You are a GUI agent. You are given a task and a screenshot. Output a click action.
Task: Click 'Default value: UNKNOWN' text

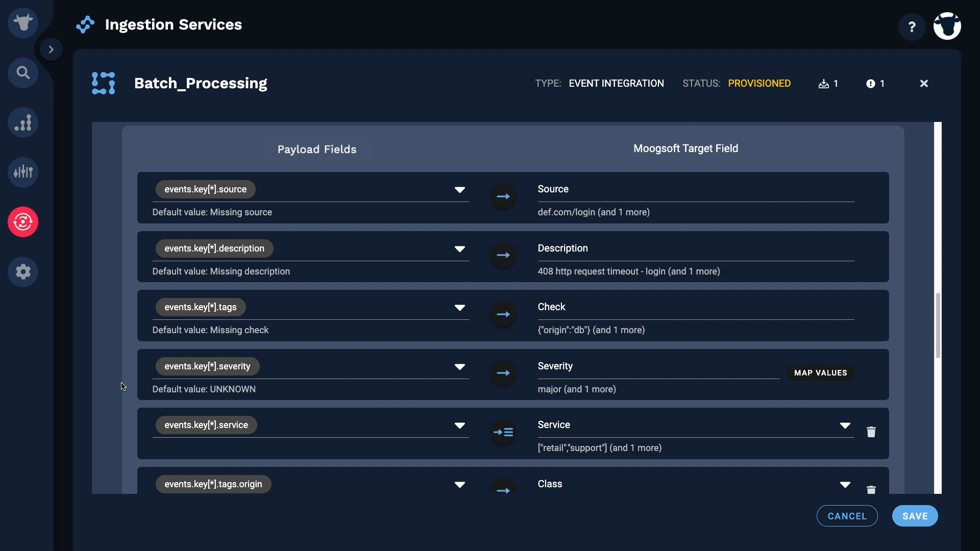point(204,389)
